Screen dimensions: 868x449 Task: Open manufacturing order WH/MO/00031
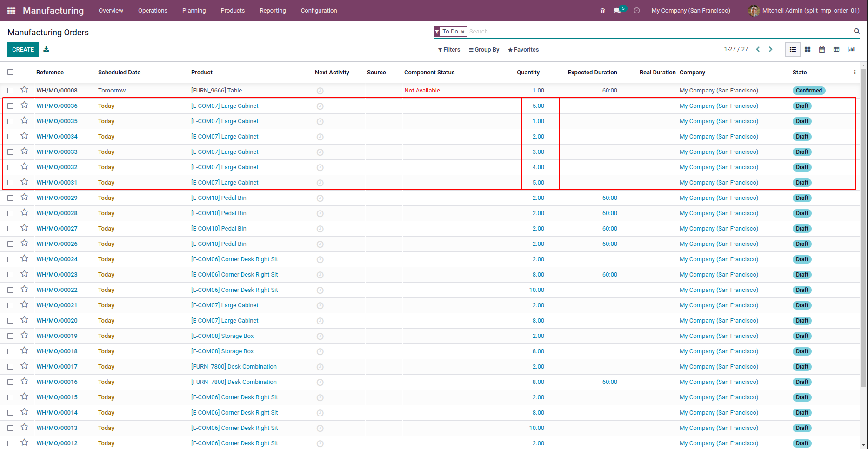tap(57, 183)
